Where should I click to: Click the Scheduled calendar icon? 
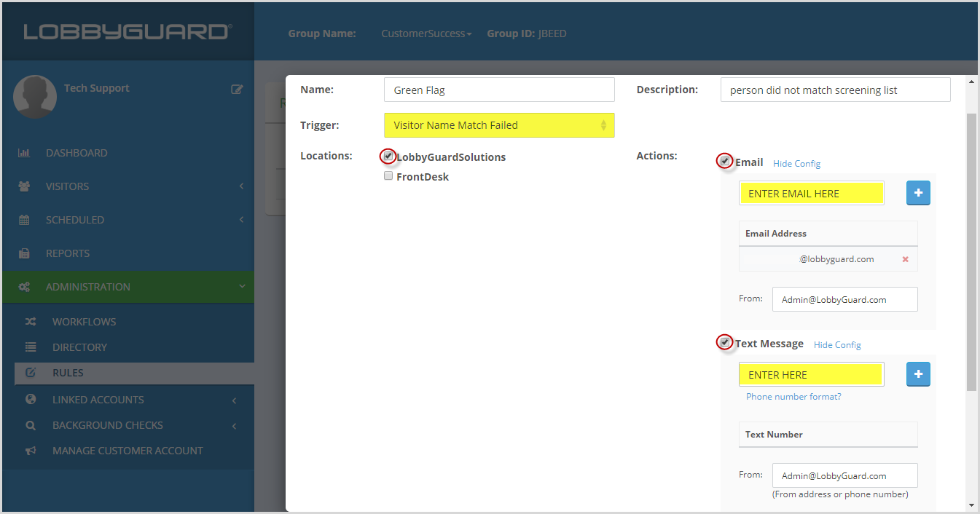click(x=24, y=220)
